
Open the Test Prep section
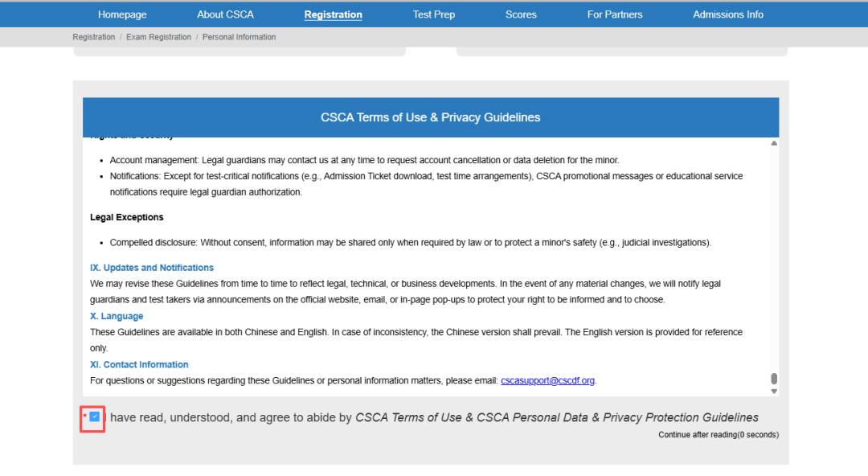coord(434,14)
